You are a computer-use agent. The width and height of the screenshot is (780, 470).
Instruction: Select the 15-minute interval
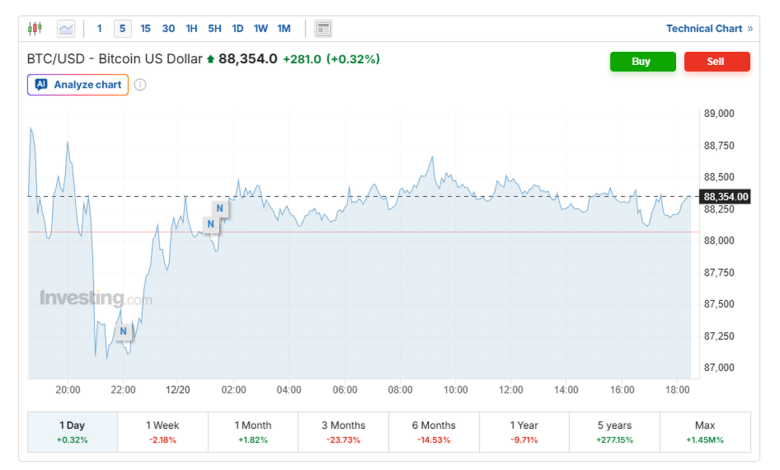pyautogui.click(x=146, y=29)
